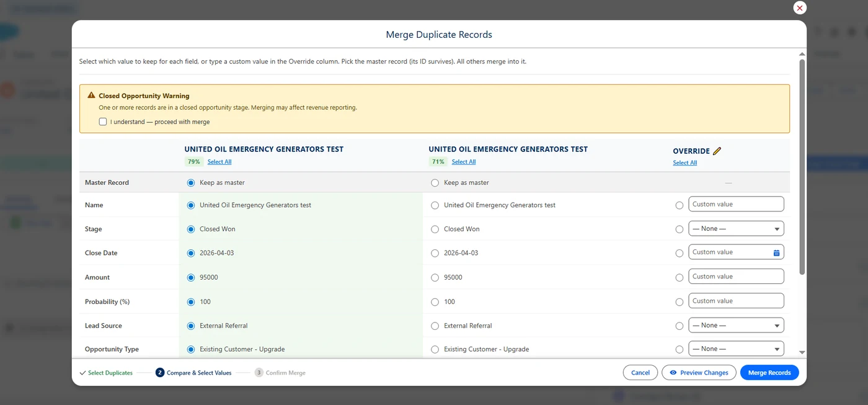Click the 'Probability (%)' row label
This screenshot has width=868, height=405.
(106, 302)
